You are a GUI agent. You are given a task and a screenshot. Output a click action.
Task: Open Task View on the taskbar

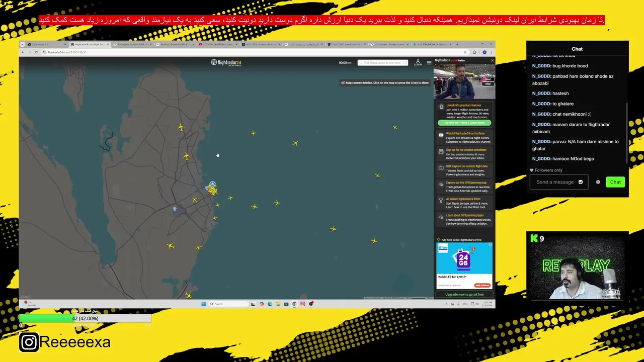253,304
